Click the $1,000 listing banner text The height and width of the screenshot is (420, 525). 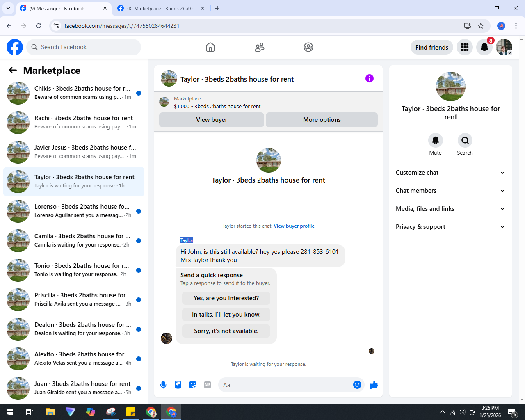coord(217,106)
